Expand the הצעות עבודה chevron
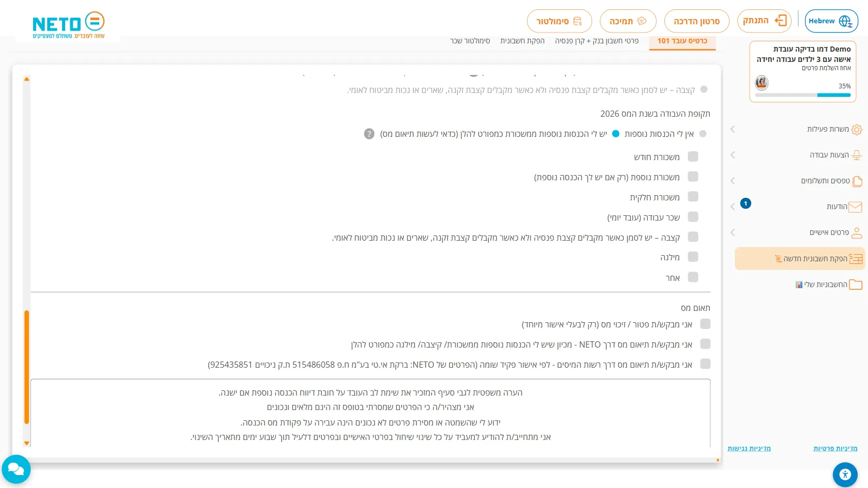Screen dimensions: 868x488 [x=733, y=155]
